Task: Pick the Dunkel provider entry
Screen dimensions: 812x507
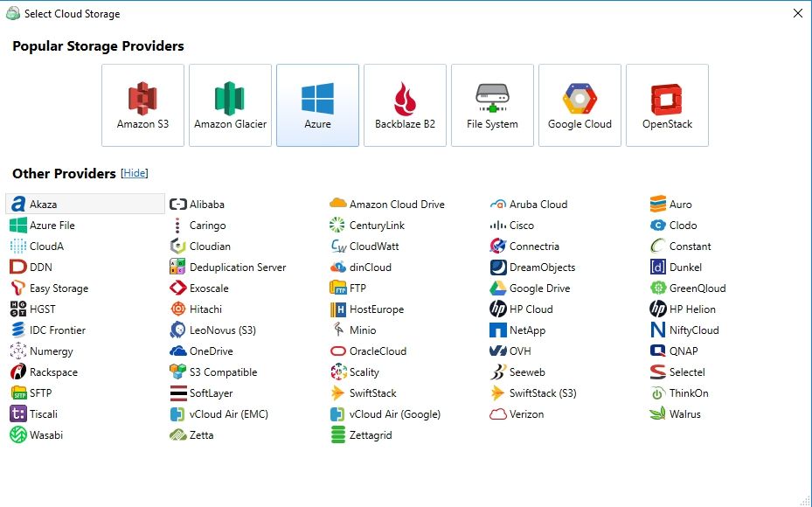Action: (x=676, y=267)
